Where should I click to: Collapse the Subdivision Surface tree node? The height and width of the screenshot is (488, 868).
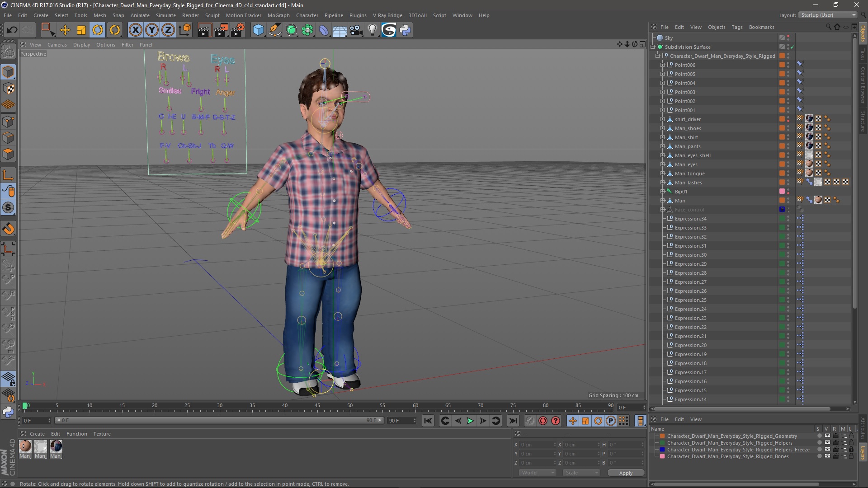click(x=653, y=47)
